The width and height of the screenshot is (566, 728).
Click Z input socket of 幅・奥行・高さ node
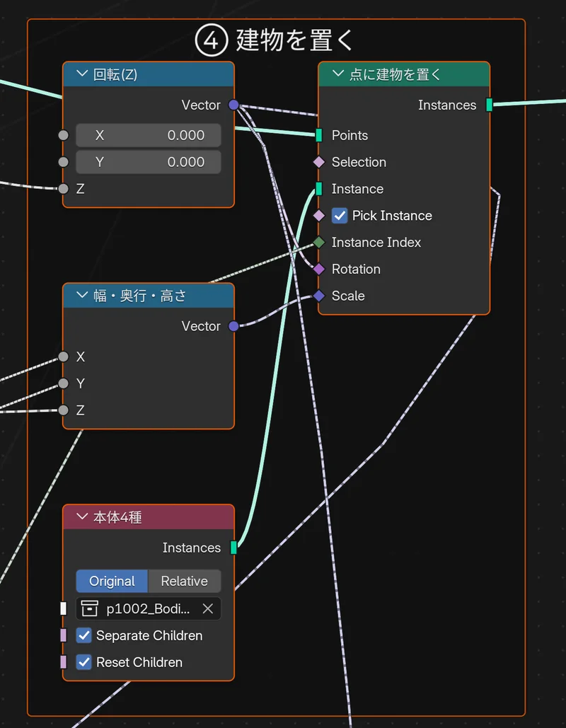click(63, 410)
